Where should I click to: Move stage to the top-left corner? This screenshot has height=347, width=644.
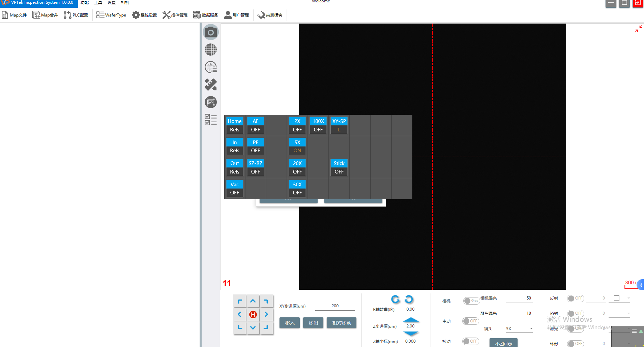pyautogui.click(x=240, y=301)
